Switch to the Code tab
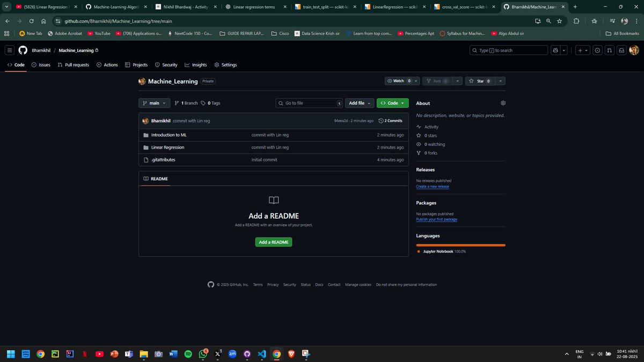 point(16,65)
